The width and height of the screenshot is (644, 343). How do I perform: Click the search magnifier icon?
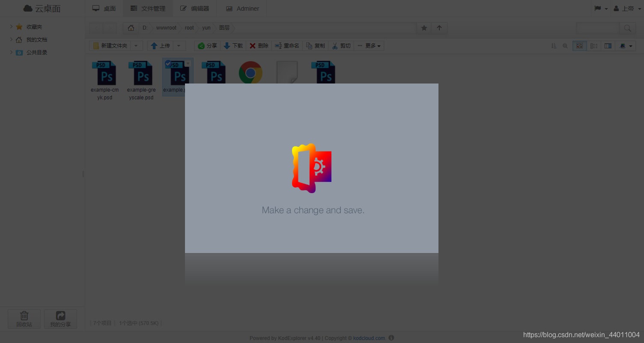[627, 28]
